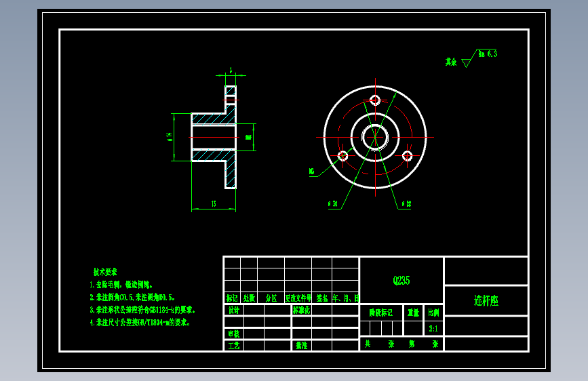Click the scale value "2:1"

(433, 329)
